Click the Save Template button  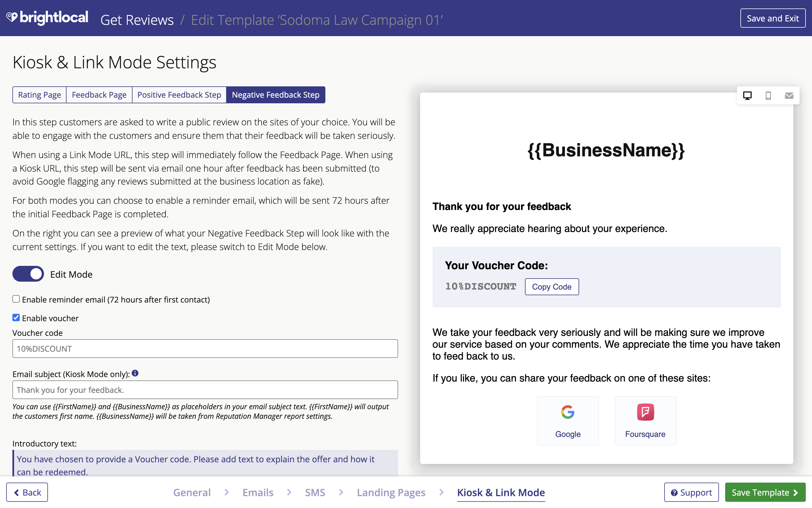coord(765,492)
